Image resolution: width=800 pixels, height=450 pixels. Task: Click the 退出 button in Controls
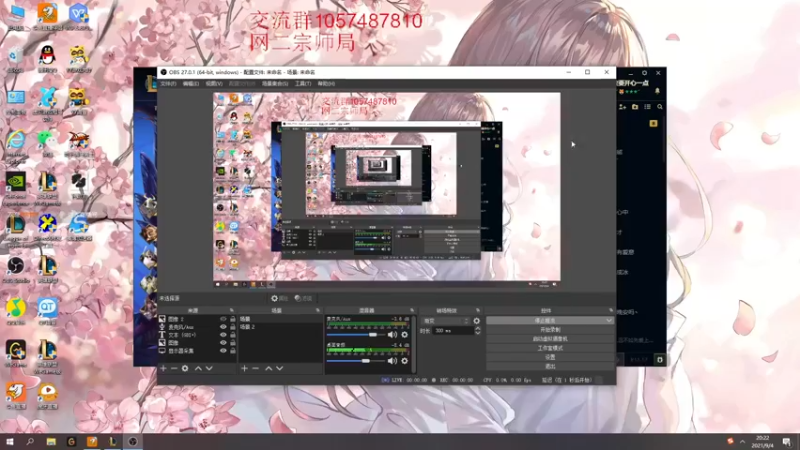(549, 366)
